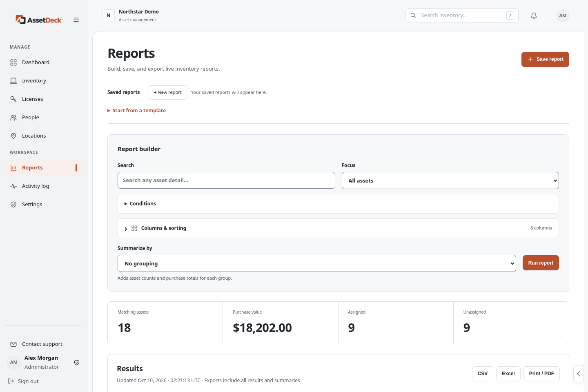Expand the Conditions section
Screen dimensions: 588x392
[x=338, y=204]
